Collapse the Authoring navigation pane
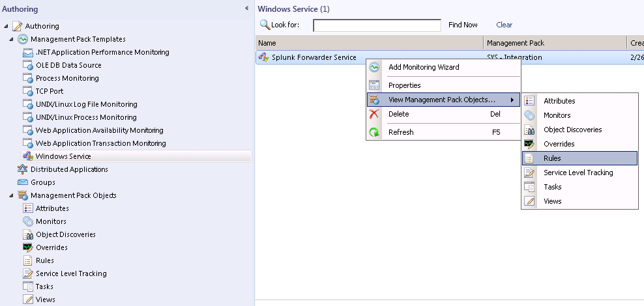Image resolution: width=644 pixels, height=306 pixels. 246,8
